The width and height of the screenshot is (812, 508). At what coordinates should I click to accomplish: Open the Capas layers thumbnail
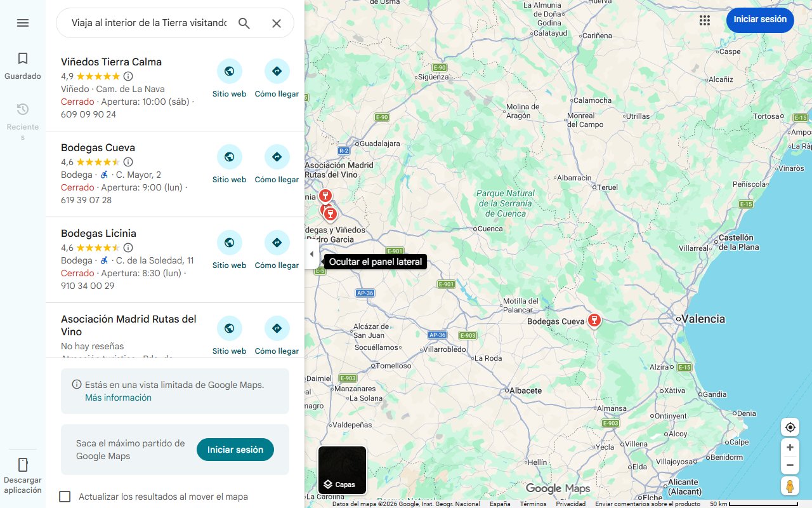342,470
